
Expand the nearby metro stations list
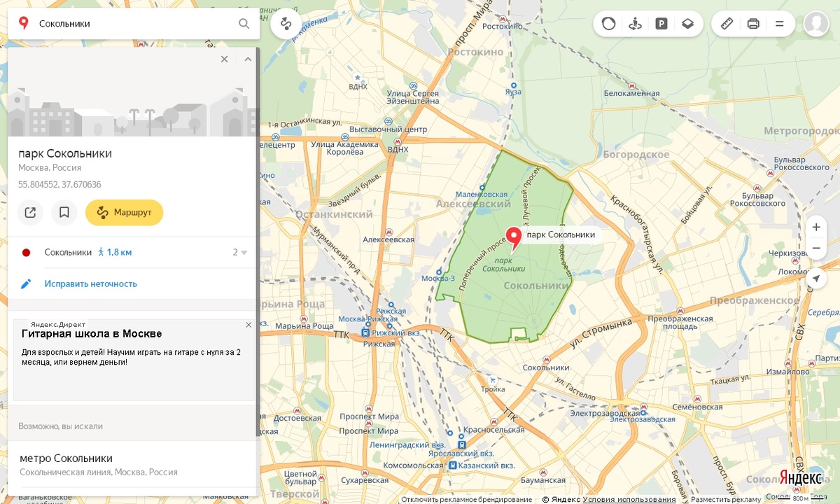[x=240, y=253]
